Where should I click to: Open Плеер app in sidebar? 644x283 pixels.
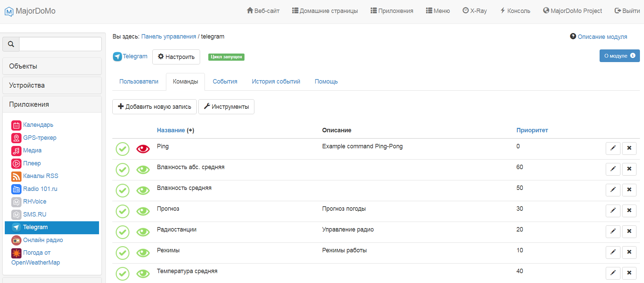[x=26, y=163]
